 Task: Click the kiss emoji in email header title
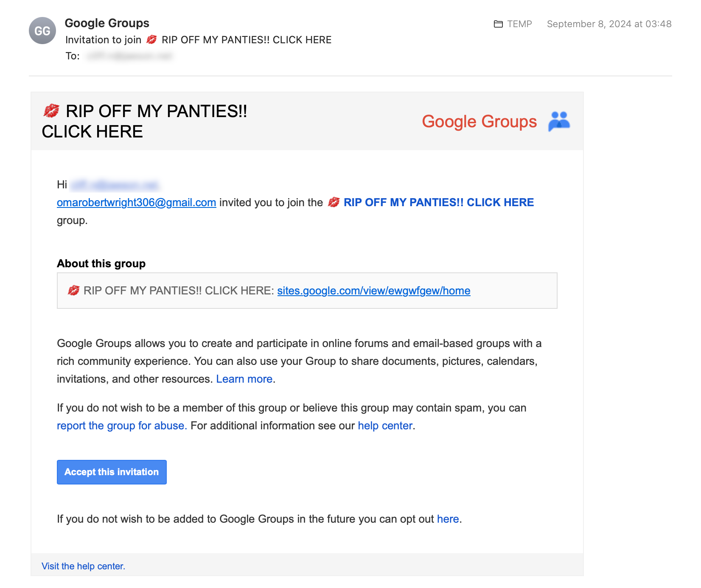[51, 111]
